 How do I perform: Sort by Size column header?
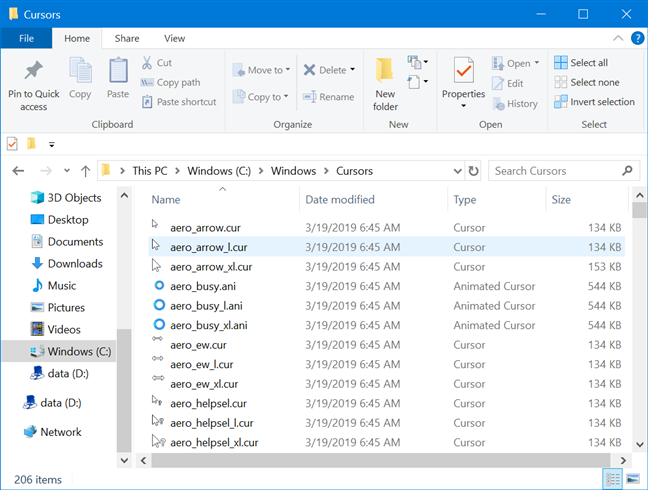pyautogui.click(x=561, y=200)
